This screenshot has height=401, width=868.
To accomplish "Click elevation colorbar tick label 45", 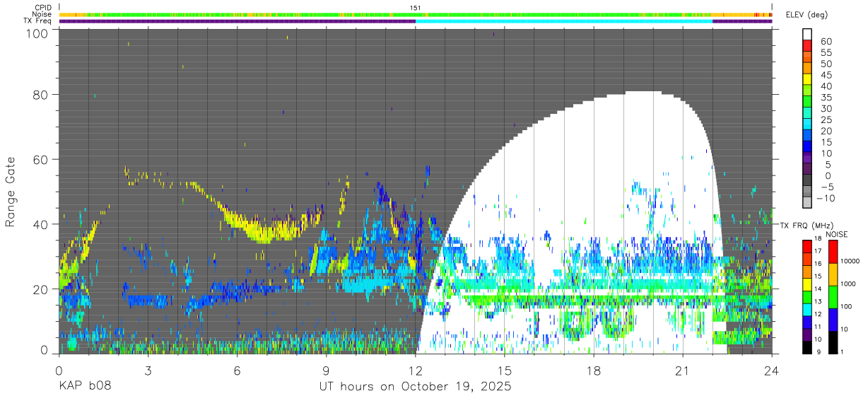I will click(x=825, y=74).
